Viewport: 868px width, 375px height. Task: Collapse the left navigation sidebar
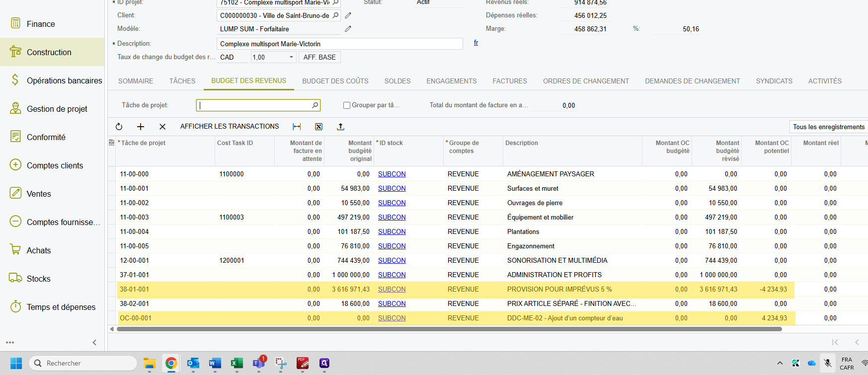pos(94,342)
